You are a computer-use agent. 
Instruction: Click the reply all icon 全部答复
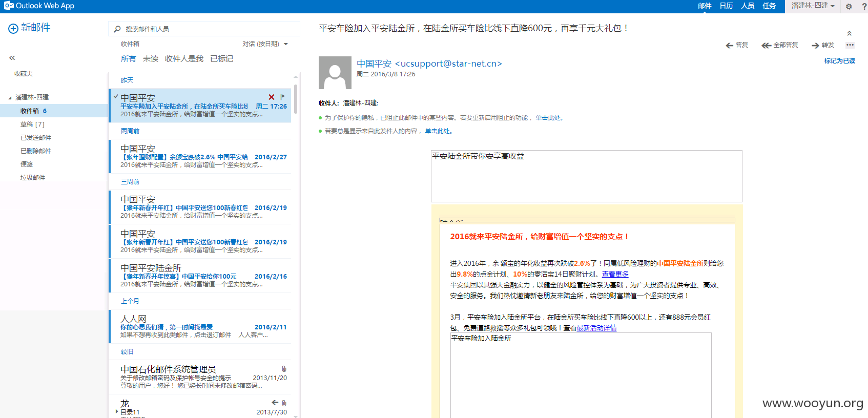point(766,46)
